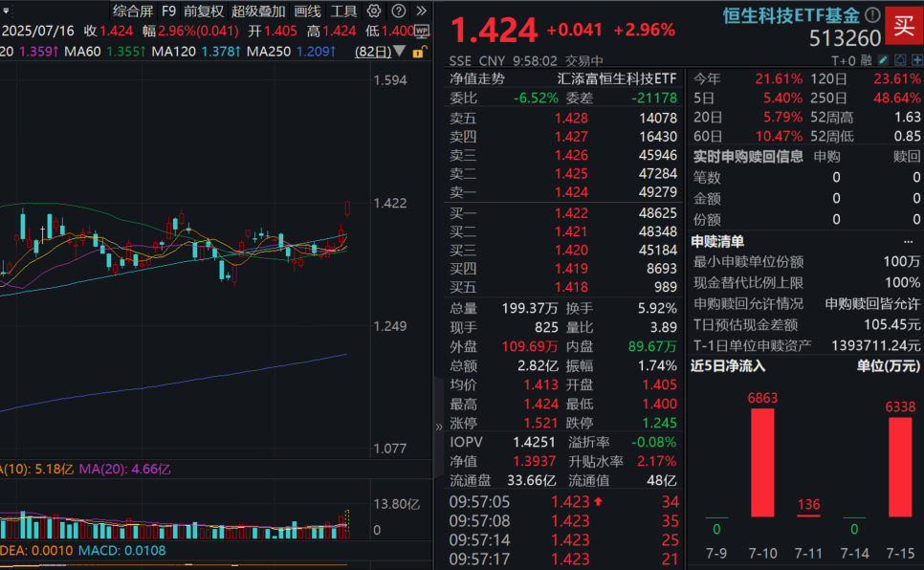Open the settings gear icon
The image size is (924, 570).
coord(374,11)
